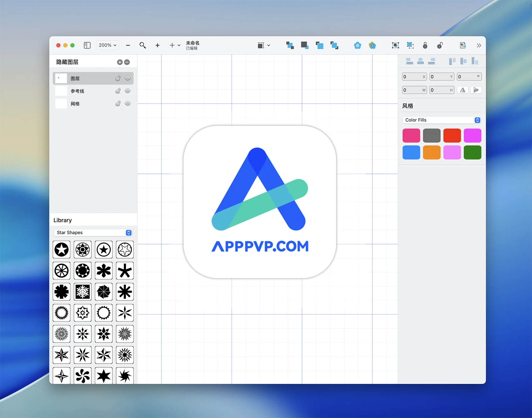Click the APPPVP logo on the canvas
The width and height of the screenshot is (532, 418).
260,202
